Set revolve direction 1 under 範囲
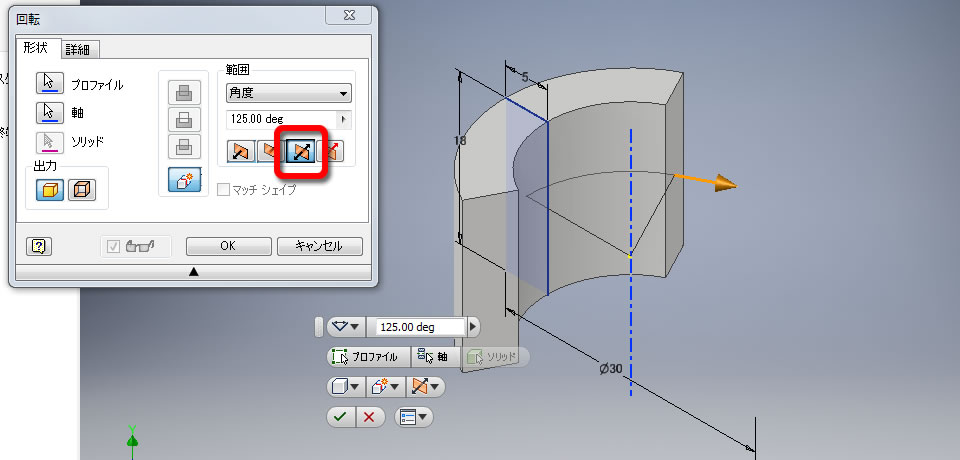Screen dimensions: 960x460 point(241,151)
